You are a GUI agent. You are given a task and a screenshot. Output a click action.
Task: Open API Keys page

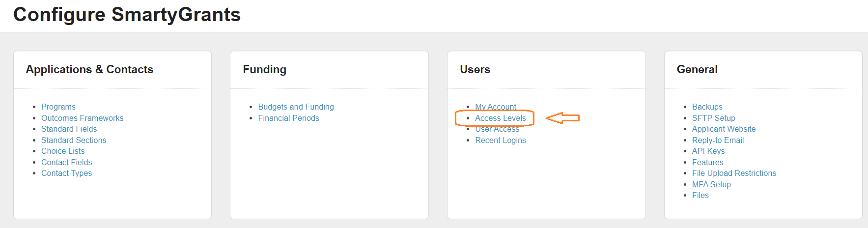pyautogui.click(x=708, y=151)
